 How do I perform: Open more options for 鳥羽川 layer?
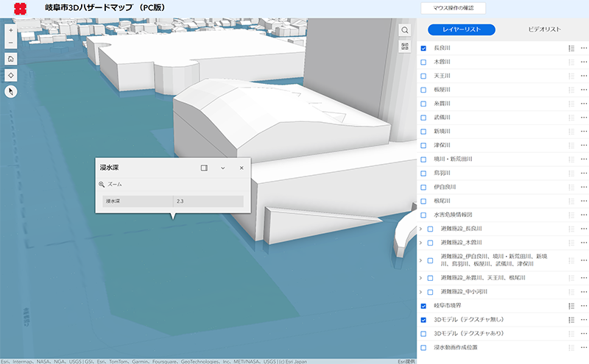point(583,173)
